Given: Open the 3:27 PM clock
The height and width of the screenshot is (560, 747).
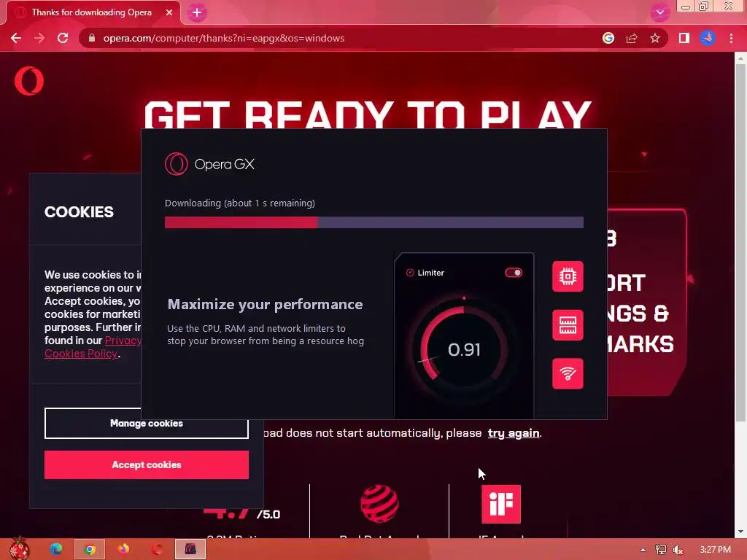Looking at the screenshot, I should tap(715, 550).
